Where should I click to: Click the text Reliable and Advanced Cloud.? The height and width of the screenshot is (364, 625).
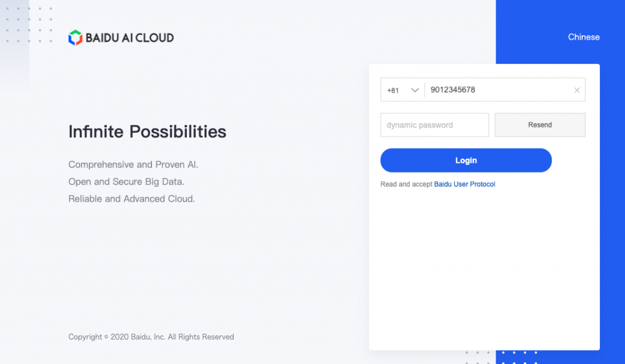click(132, 199)
